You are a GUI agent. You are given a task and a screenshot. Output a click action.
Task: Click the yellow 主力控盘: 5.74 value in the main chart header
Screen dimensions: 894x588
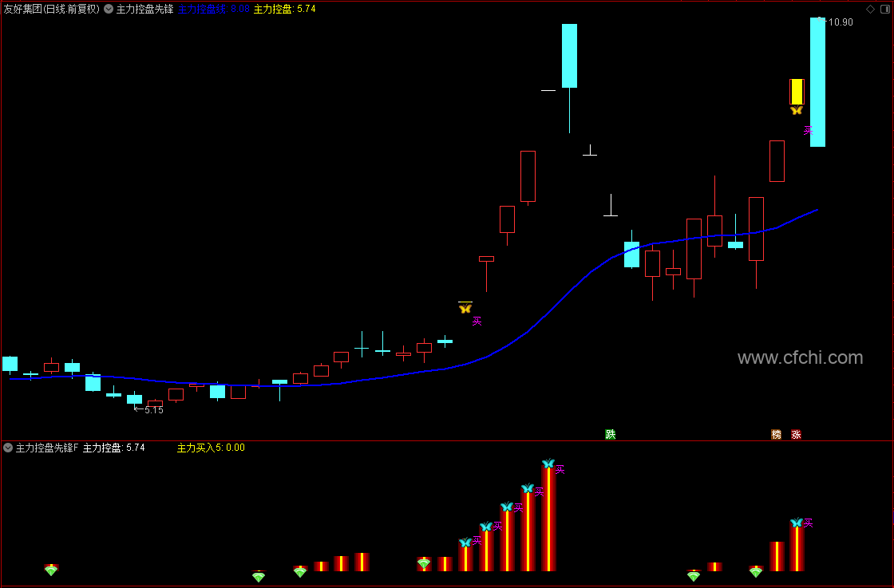[284, 9]
